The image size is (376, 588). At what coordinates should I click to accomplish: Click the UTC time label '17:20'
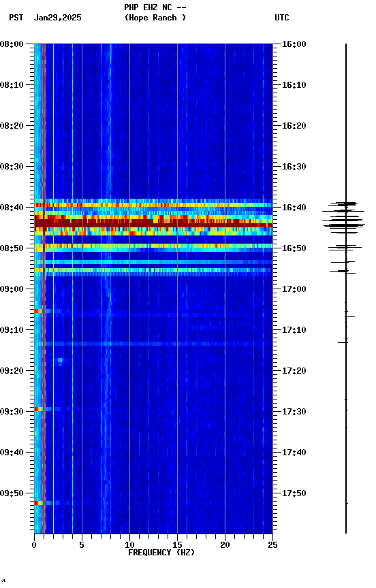click(294, 370)
